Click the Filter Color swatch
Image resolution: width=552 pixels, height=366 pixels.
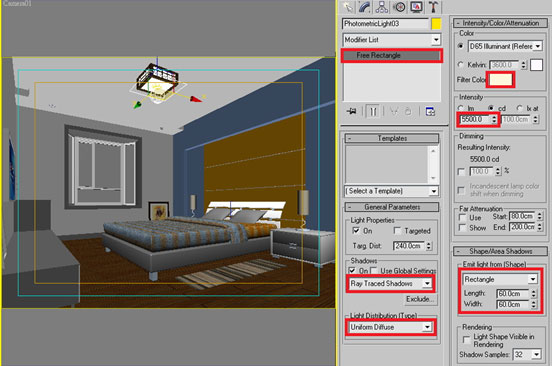pyautogui.click(x=500, y=80)
